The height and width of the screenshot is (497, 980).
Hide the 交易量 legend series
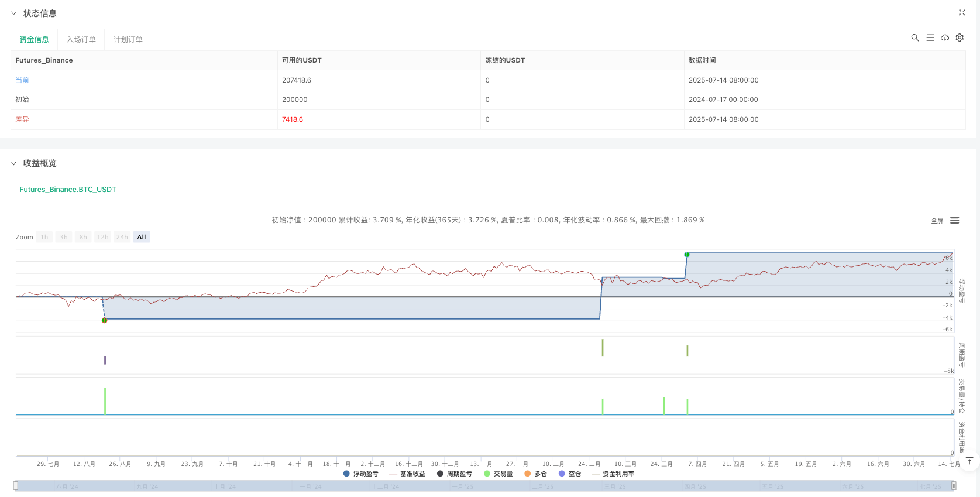point(498,474)
